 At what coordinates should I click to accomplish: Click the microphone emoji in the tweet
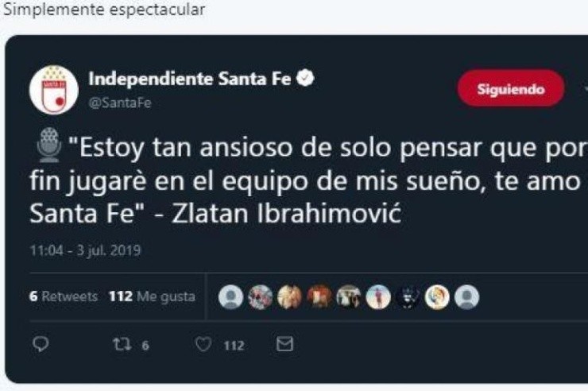48,145
